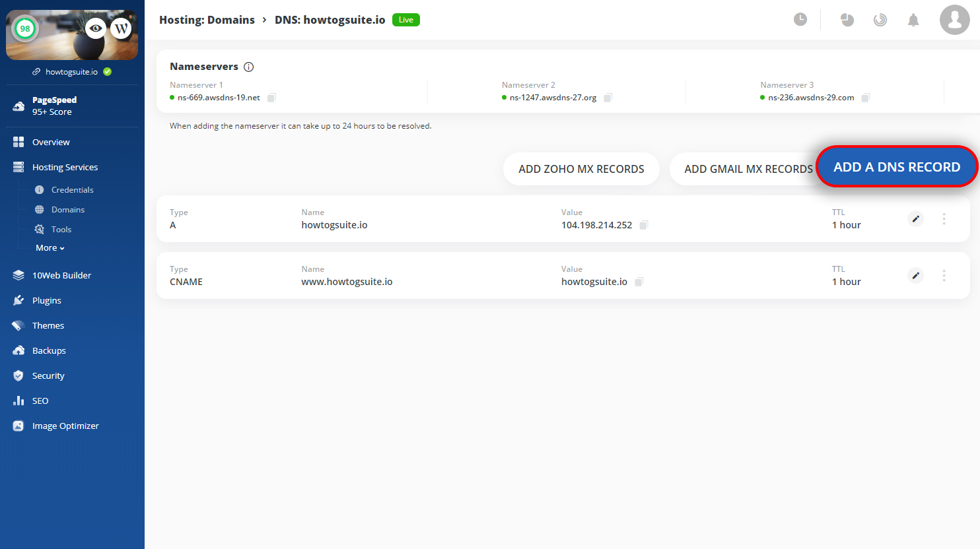Open the user profile avatar
Image resolution: width=980 pixels, height=549 pixels.
coord(955,19)
